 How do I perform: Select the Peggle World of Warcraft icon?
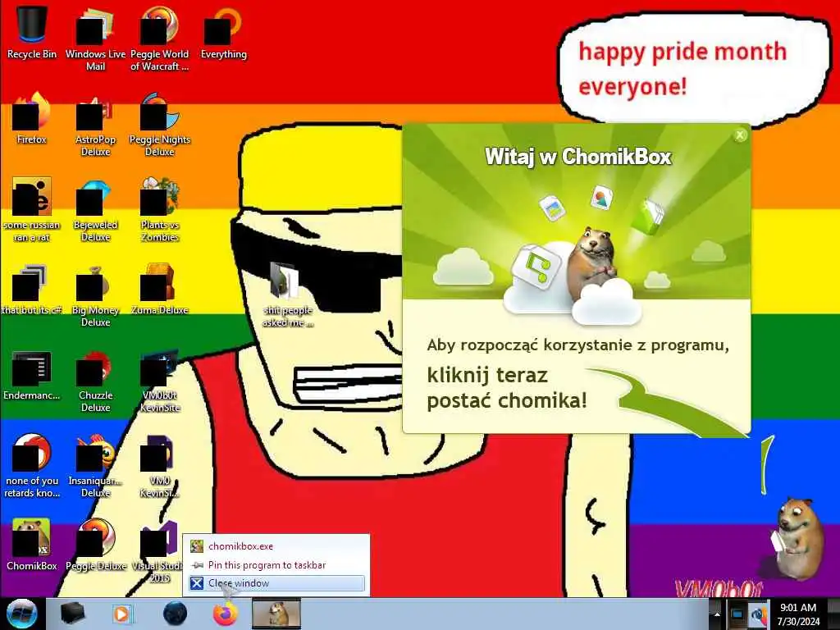pos(160,38)
